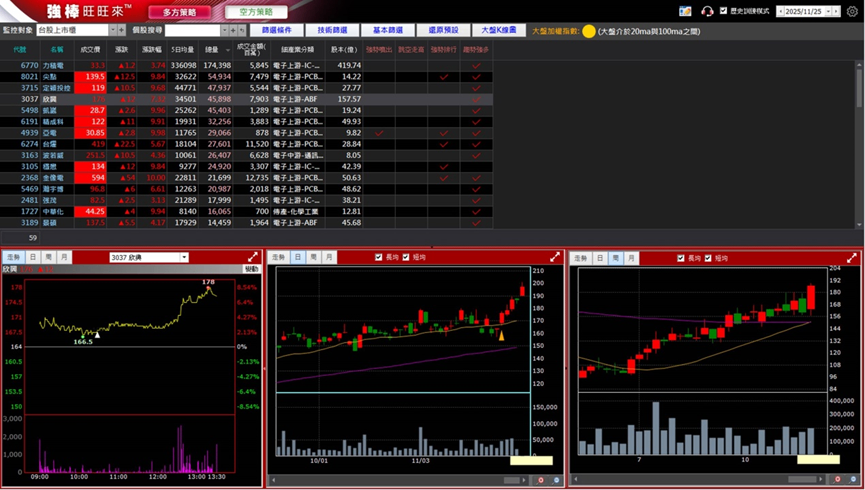The height and width of the screenshot is (490, 865).
Task: Open customer support headset icon
Action: tap(707, 11)
